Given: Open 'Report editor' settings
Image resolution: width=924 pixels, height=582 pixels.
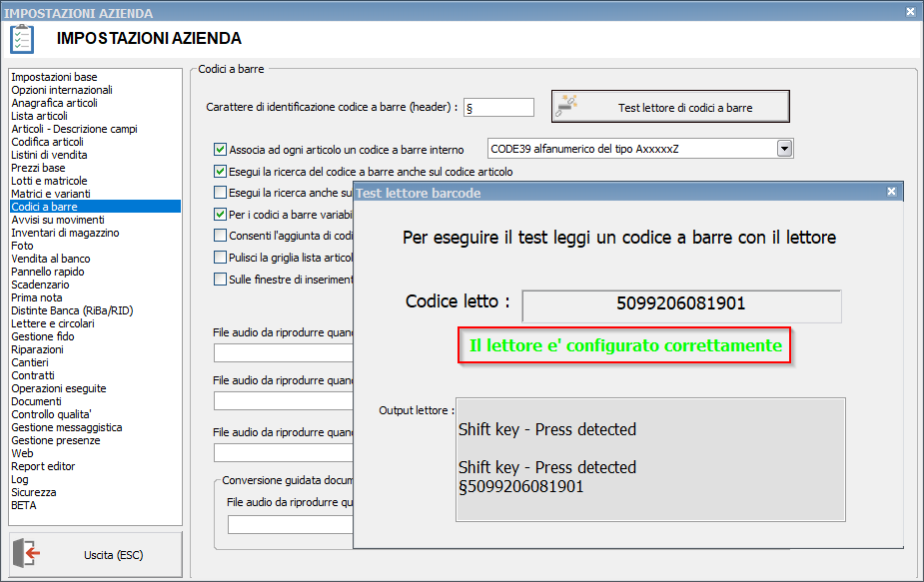Looking at the screenshot, I should [x=43, y=466].
